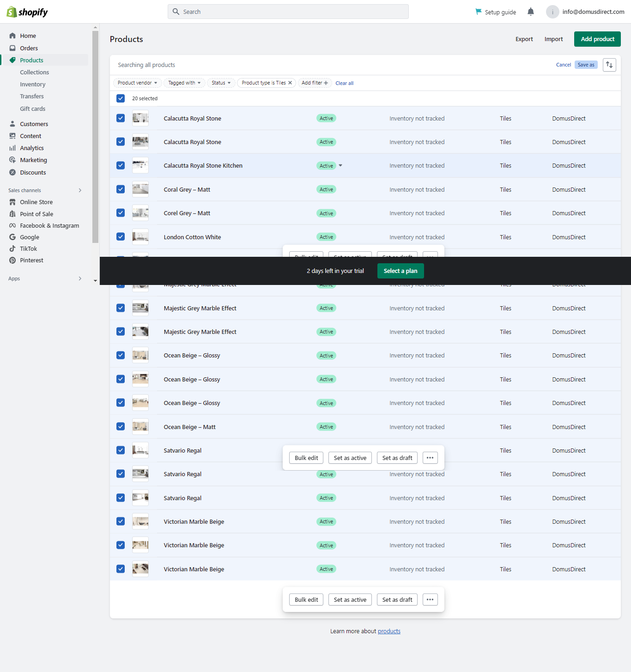Click the Analytics bar chart icon
This screenshot has height=672, width=631.
(12, 148)
